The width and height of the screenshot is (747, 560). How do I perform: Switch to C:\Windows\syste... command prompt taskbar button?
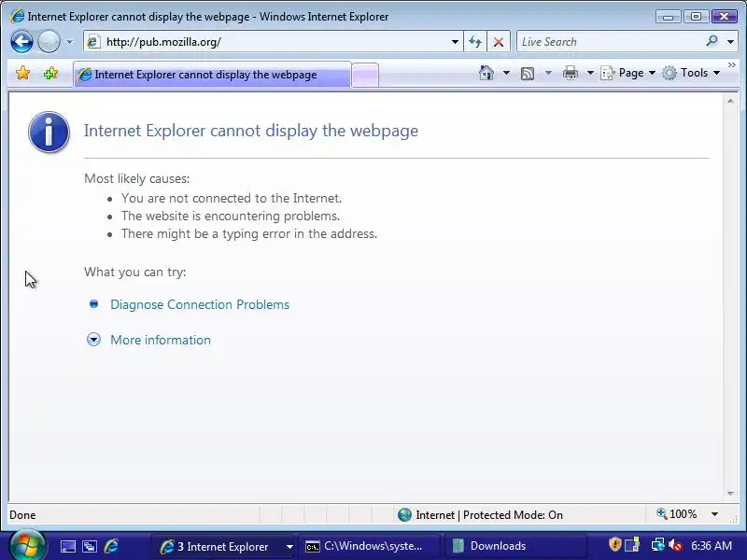(x=369, y=546)
